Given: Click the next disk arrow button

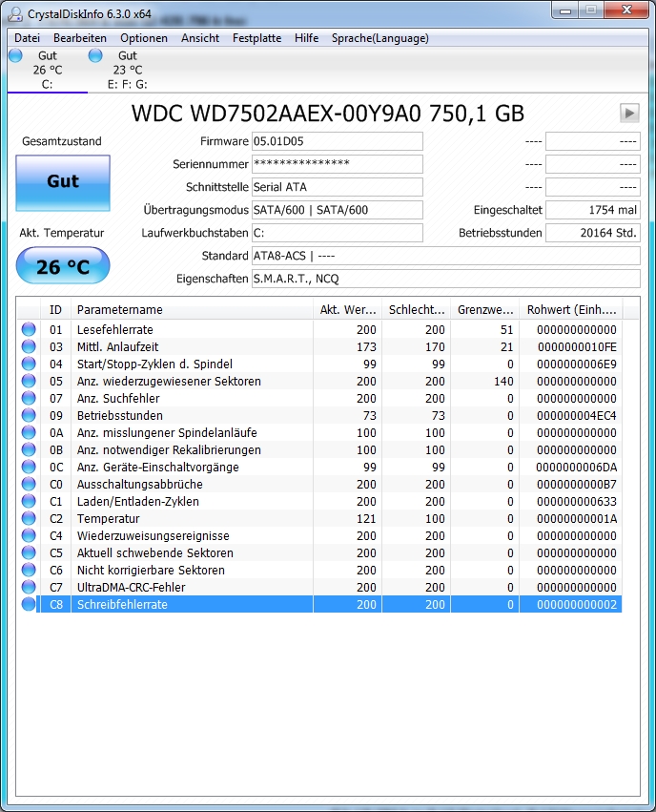Looking at the screenshot, I should pos(629,113).
